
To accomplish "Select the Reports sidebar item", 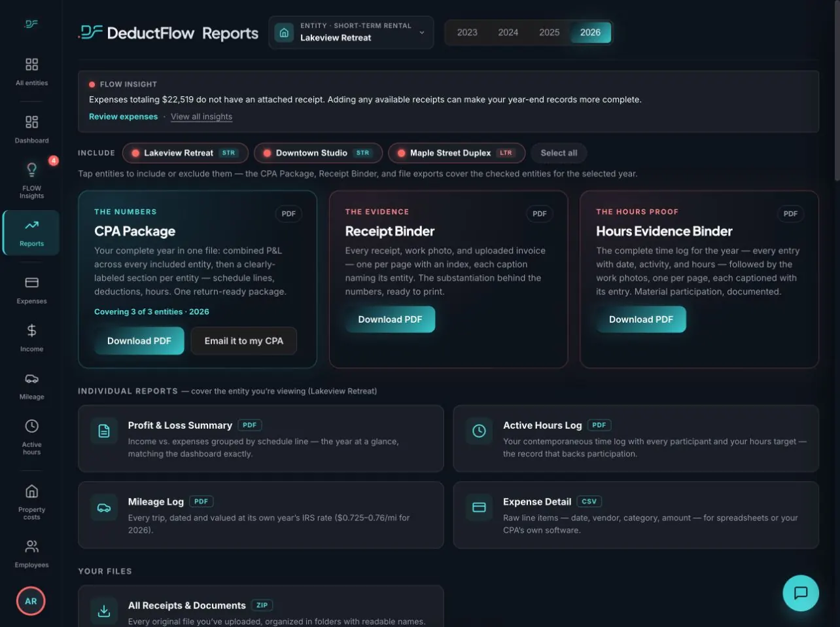I will click(31, 232).
